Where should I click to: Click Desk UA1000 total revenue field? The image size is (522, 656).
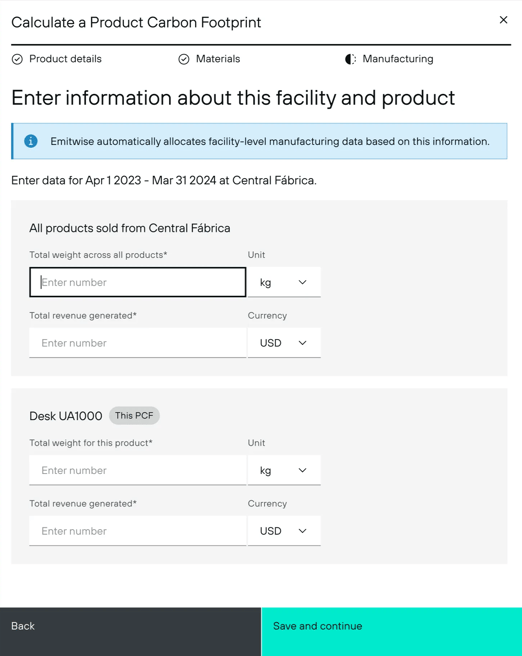click(138, 531)
